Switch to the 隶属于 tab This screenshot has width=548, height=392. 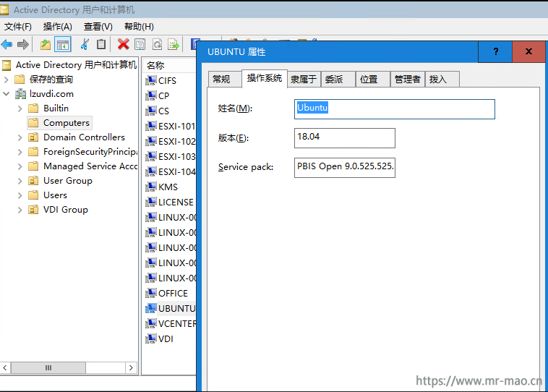click(304, 80)
